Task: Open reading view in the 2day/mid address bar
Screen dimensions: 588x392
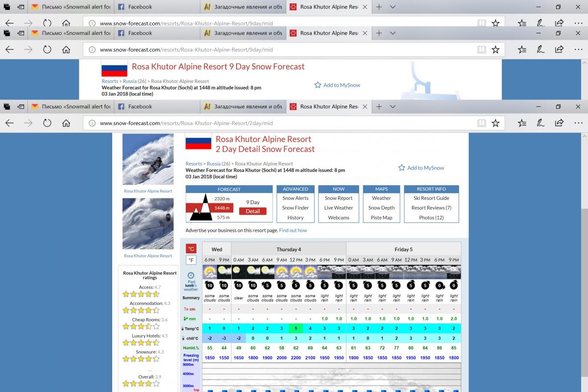Action: coord(482,123)
